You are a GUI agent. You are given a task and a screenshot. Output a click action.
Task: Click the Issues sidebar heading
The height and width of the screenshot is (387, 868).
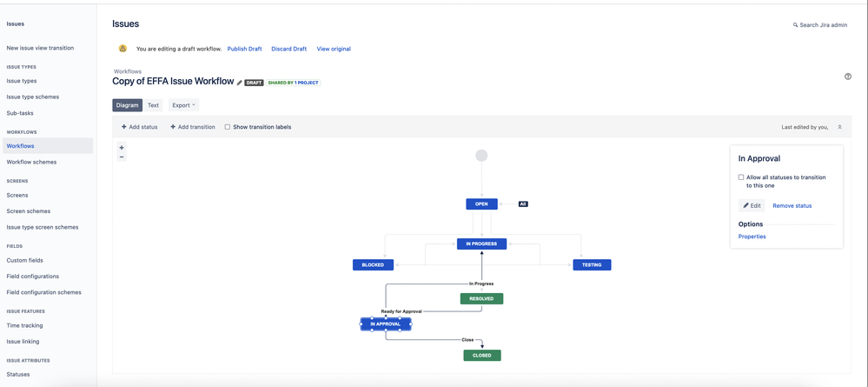pyautogui.click(x=16, y=23)
